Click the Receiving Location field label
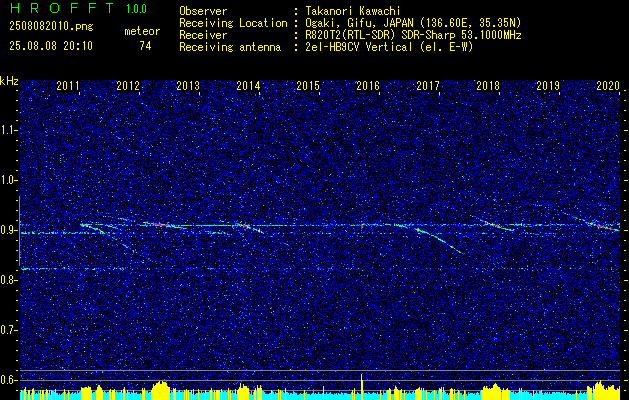Viewport: 629px width, 400px height. 233,23
